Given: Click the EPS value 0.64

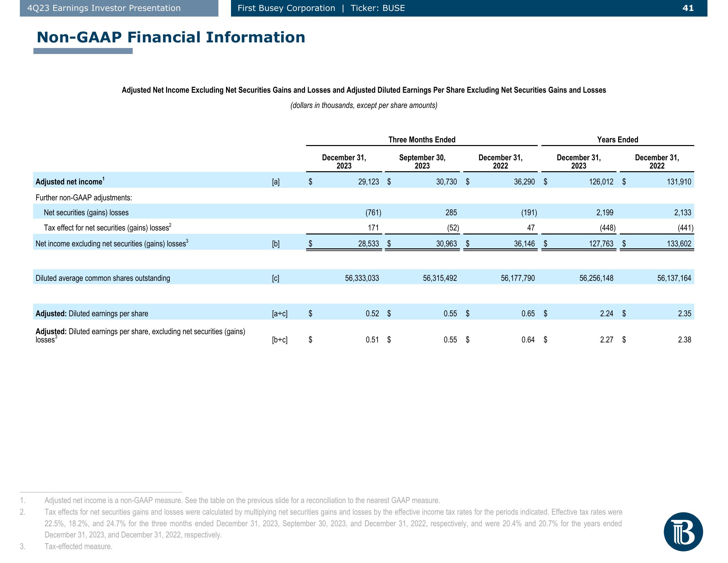Looking at the screenshot, I should [x=528, y=340].
